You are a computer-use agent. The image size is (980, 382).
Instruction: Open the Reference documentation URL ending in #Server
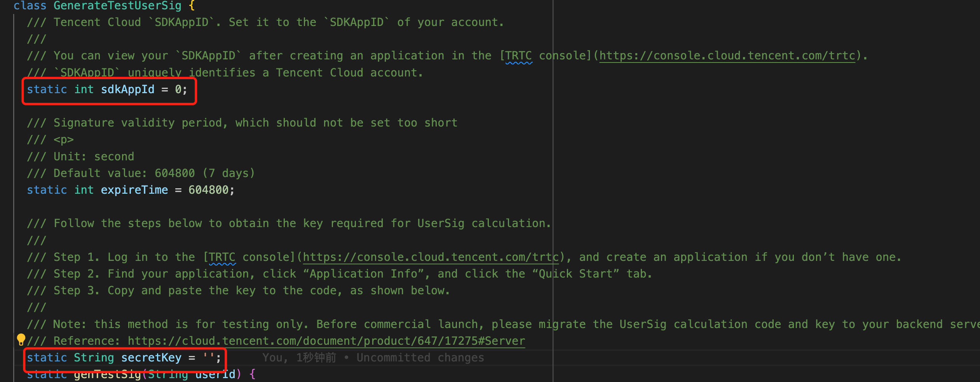326,341
